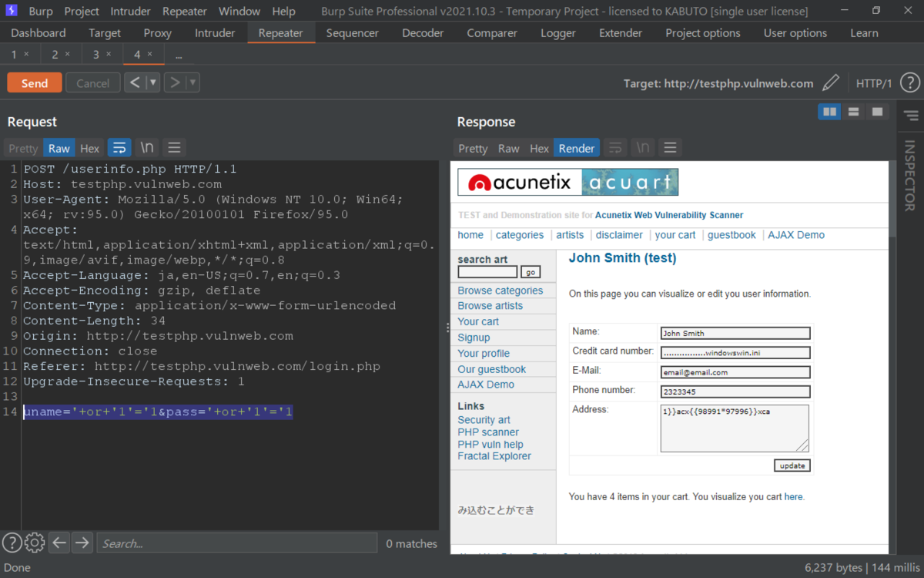The width and height of the screenshot is (924, 578).
Task: Open the guestbook link in rendered nav
Action: (731, 235)
